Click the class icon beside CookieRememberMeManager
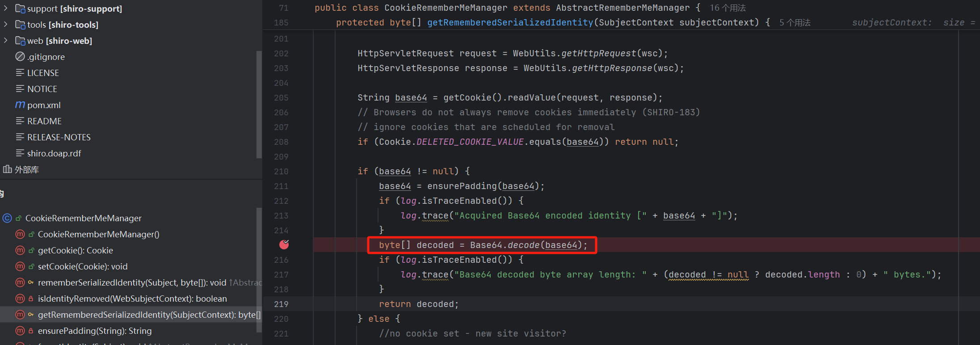Image resolution: width=980 pixels, height=345 pixels. coord(7,218)
